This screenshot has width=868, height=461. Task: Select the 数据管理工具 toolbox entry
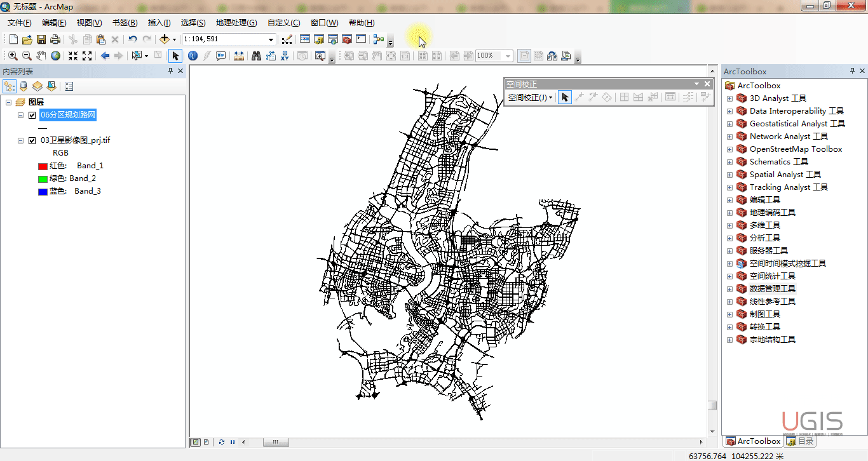(x=772, y=289)
